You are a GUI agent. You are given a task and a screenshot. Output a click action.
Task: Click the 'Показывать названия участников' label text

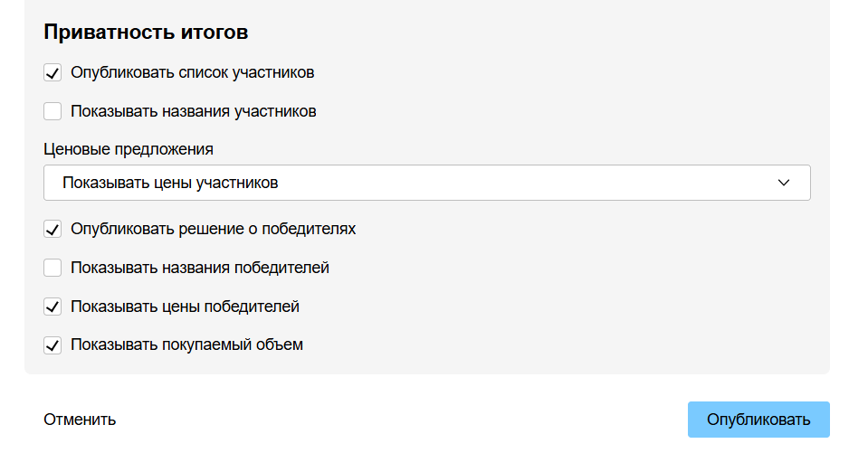pos(194,112)
